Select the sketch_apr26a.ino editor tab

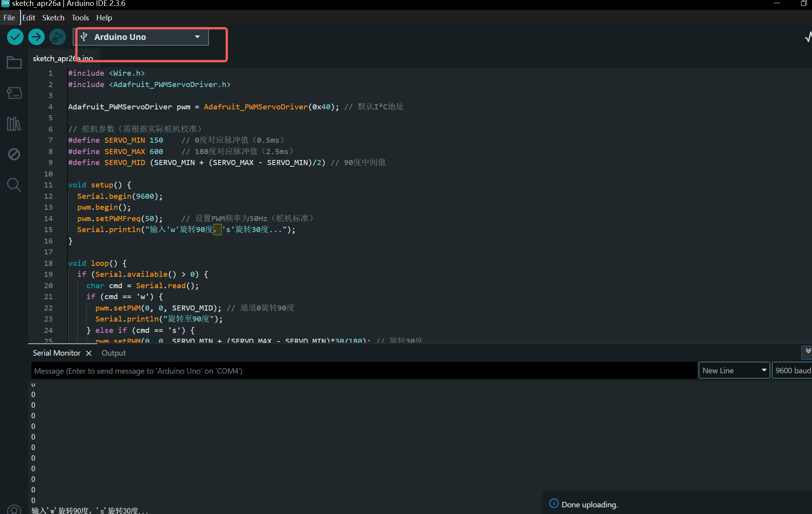click(63, 58)
